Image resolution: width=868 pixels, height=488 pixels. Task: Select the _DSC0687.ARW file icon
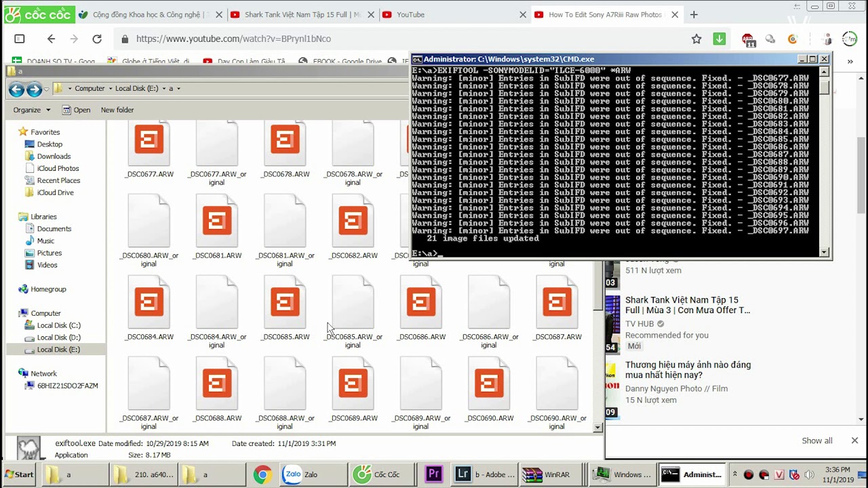point(557,303)
